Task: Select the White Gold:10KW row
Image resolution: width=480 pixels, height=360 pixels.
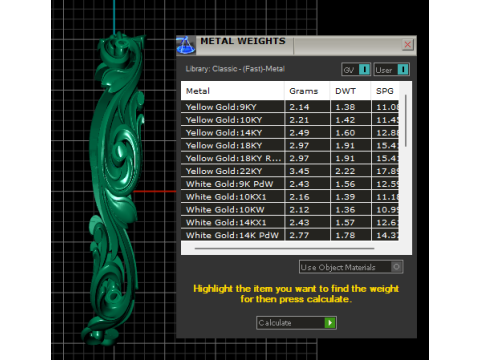Action: (290, 209)
